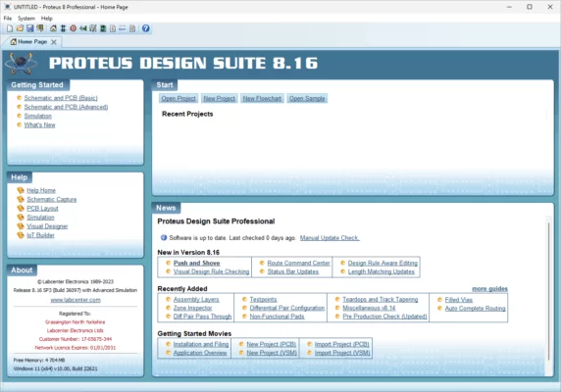Click the book icon beside PCB Layout
The image size is (561, 392).
tap(21, 208)
